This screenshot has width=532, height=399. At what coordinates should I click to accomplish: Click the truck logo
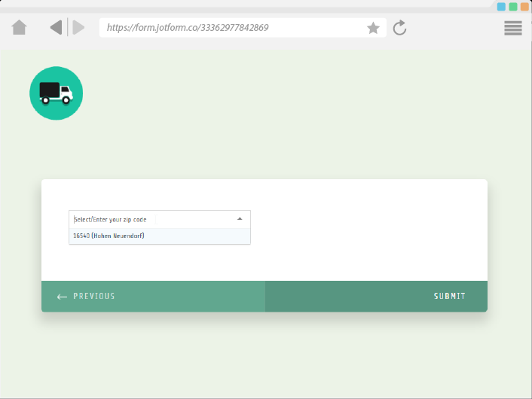click(x=56, y=93)
